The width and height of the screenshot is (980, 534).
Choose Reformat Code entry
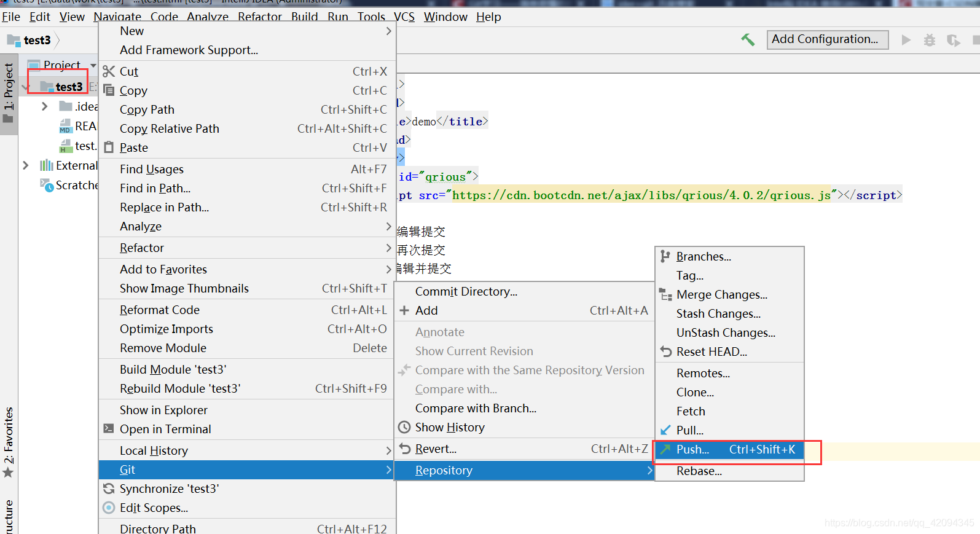click(x=246, y=310)
